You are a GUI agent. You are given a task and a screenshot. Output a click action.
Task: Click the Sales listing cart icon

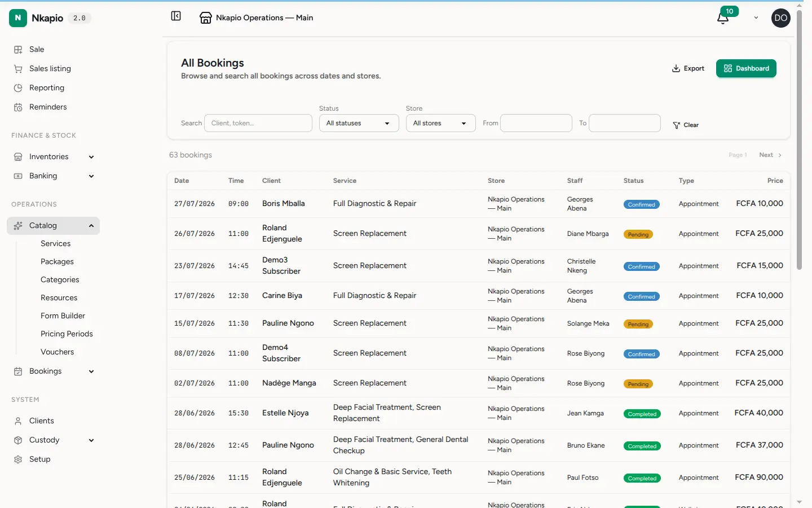18,69
